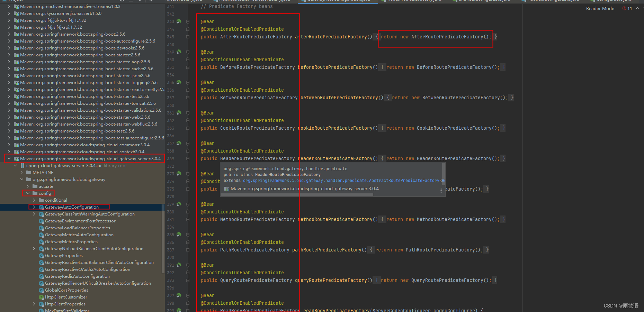Click the Spring bean gutter icon on line 343
The width and height of the screenshot is (644, 312).
click(179, 21)
